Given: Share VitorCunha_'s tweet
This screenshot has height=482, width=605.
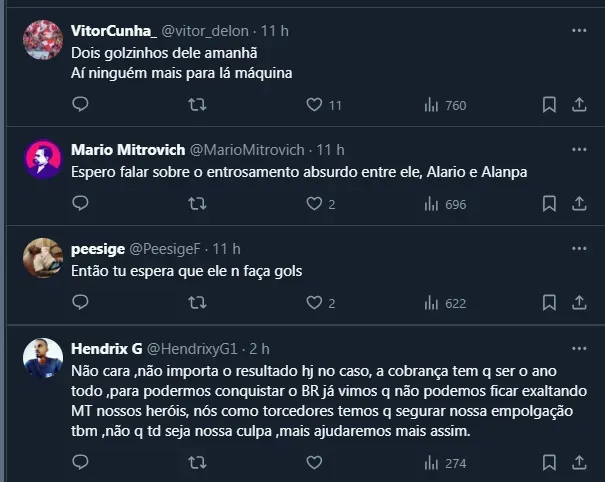Looking at the screenshot, I should 579,105.
